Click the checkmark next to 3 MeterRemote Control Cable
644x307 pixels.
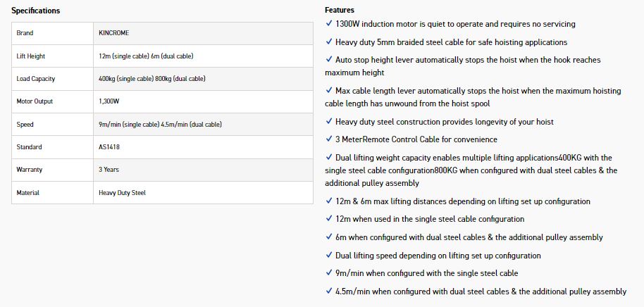click(x=329, y=139)
